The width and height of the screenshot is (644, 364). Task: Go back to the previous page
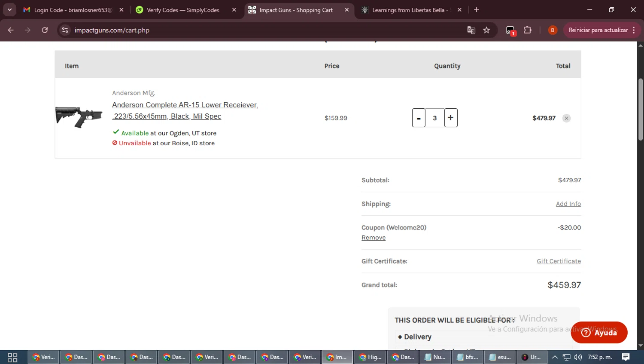(x=11, y=30)
